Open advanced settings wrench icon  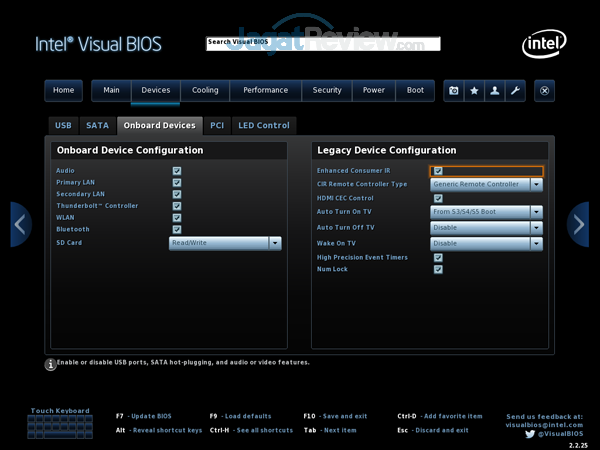pyautogui.click(x=515, y=90)
